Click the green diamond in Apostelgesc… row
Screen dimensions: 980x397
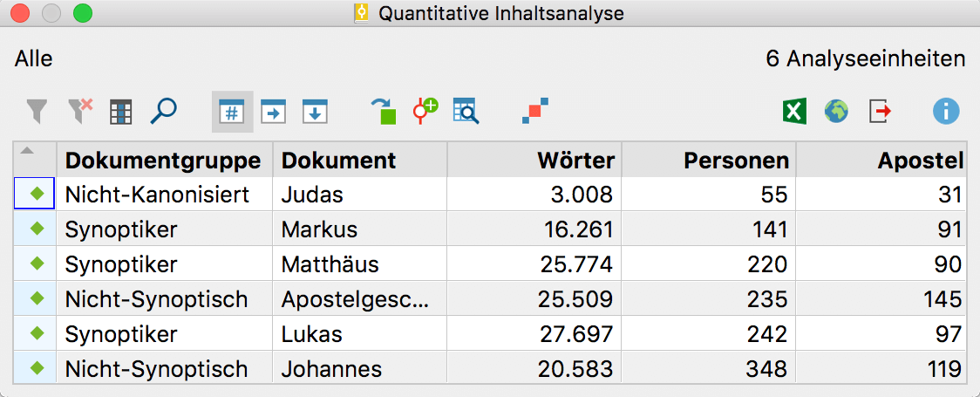pyautogui.click(x=37, y=299)
